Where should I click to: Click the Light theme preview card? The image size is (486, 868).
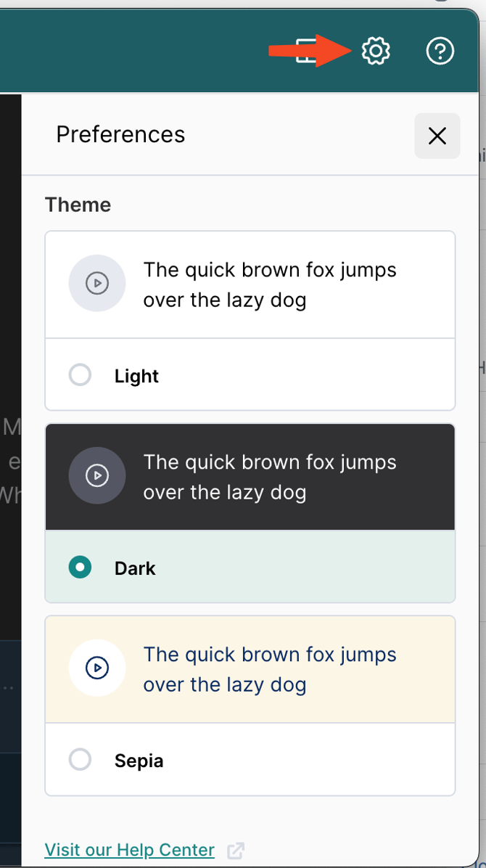(x=250, y=284)
